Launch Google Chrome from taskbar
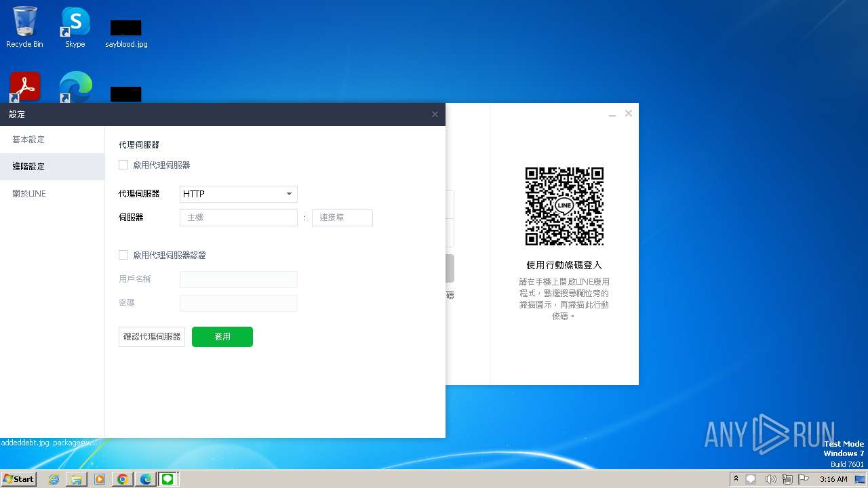The height and width of the screenshot is (488, 868). (123, 479)
